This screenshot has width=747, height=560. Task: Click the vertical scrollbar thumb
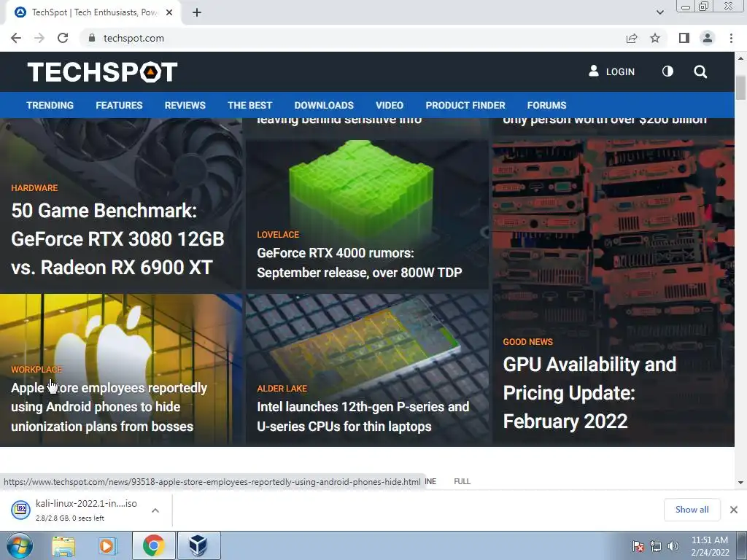coord(741,87)
